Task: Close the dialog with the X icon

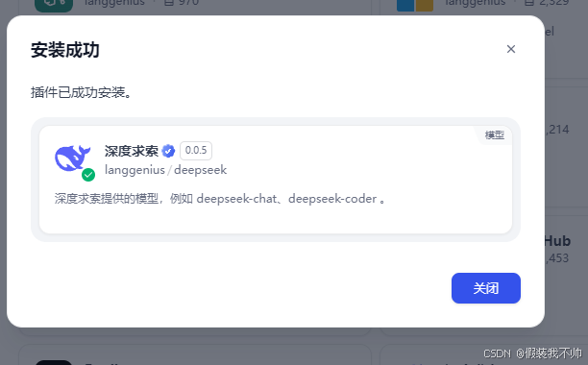Action: tap(511, 49)
